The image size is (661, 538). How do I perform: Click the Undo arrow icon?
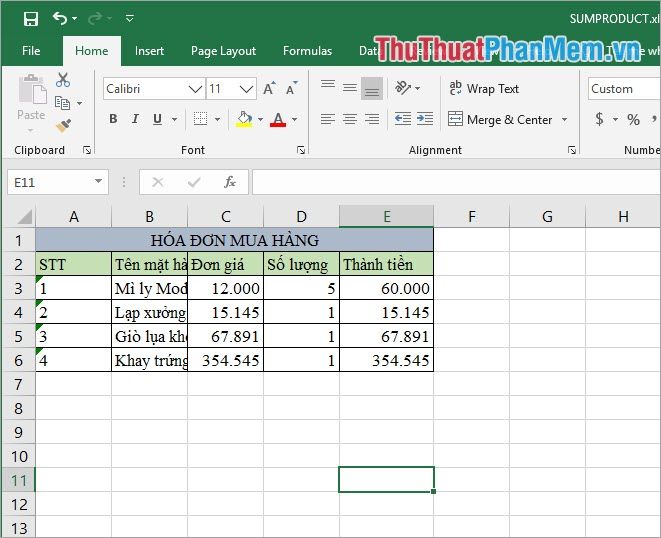[60, 19]
